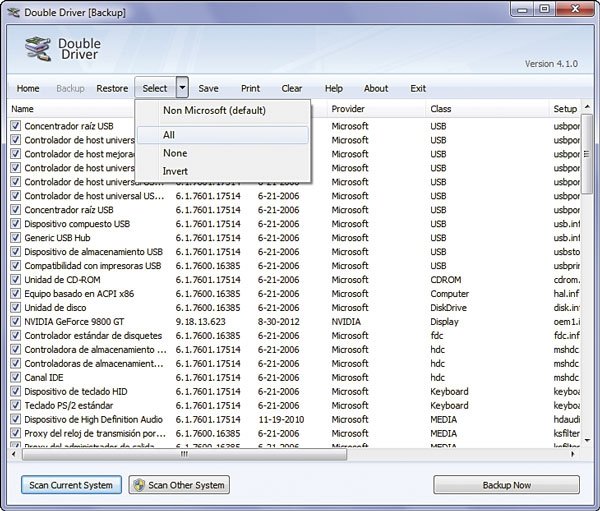Click the Display class cell

(444, 322)
